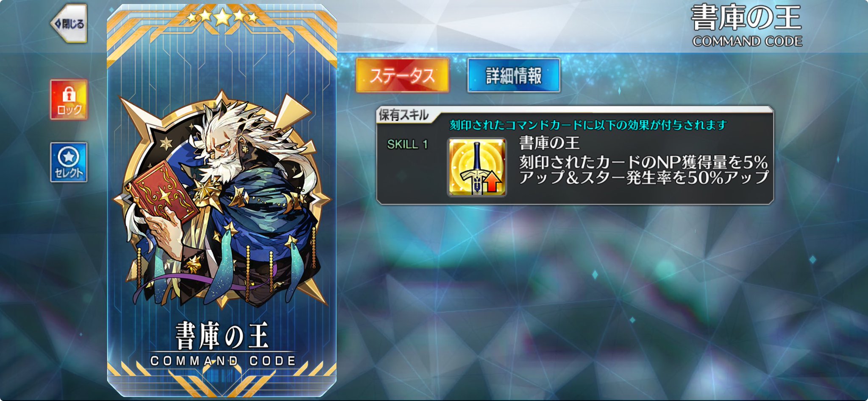This screenshot has width=868, height=401.
Task: Tap the 書庫の王 character portrait artwork
Action: click(223, 199)
